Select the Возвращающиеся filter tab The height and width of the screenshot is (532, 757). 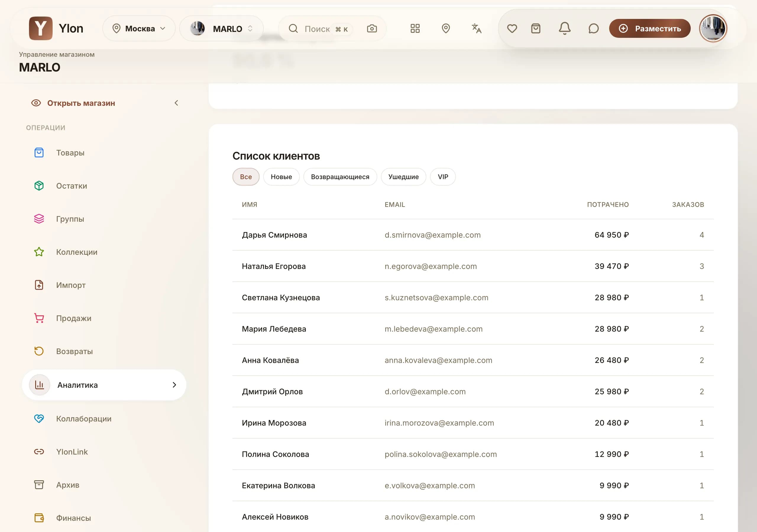[340, 177]
